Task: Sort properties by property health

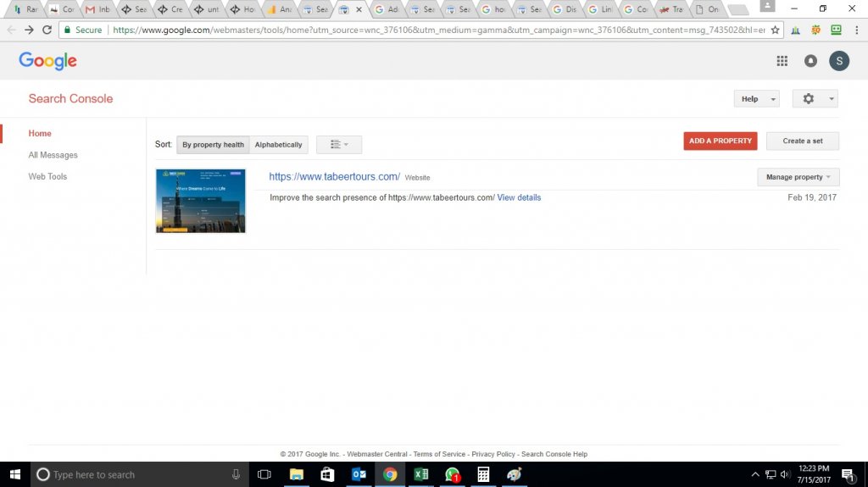Action: pyautogui.click(x=213, y=145)
